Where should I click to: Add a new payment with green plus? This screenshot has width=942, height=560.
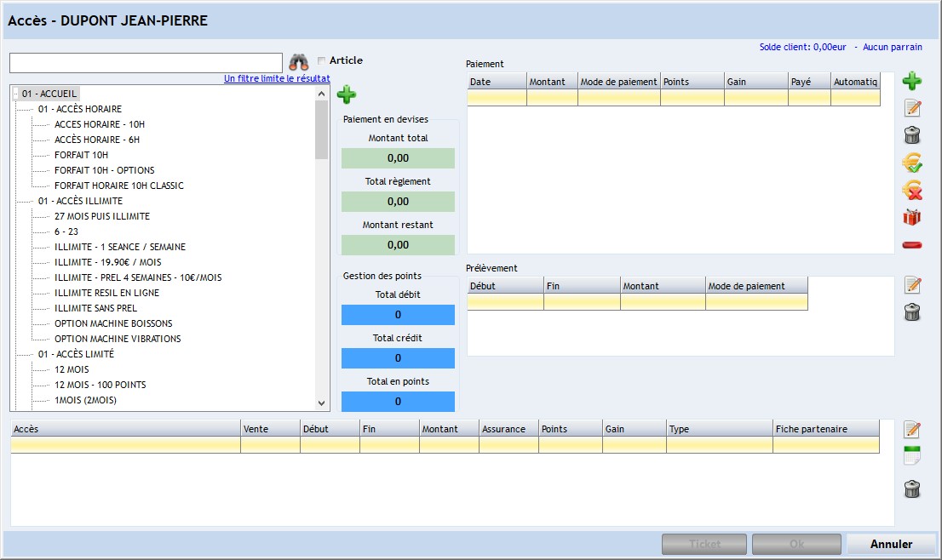(911, 82)
